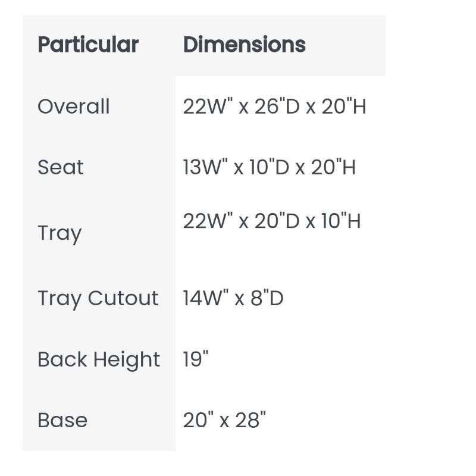Click the Particular column header
Image resolution: width=476 pixels, height=476 pixels.
click(x=88, y=45)
